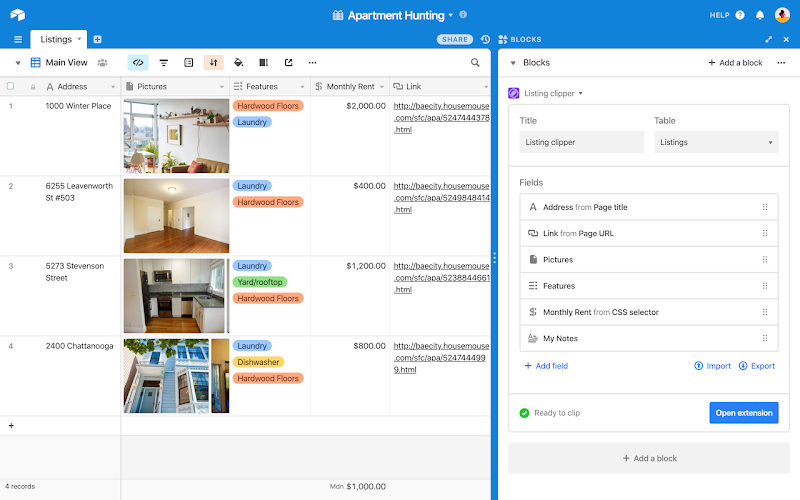The height and width of the screenshot is (500, 800).
Task: Select 6255 Leavenworth St #503 address
Action: (x=79, y=192)
